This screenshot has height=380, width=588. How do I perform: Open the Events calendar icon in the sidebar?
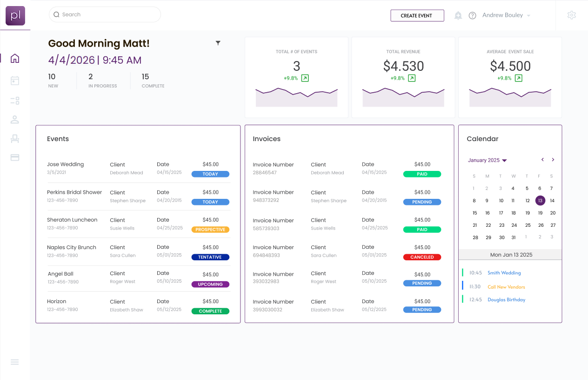tap(15, 81)
